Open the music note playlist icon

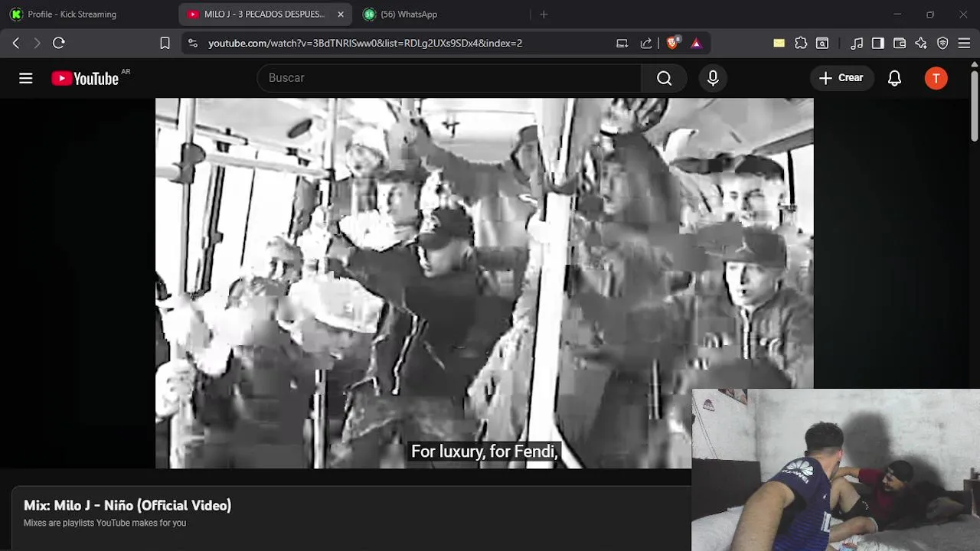[x=857, y=43]
